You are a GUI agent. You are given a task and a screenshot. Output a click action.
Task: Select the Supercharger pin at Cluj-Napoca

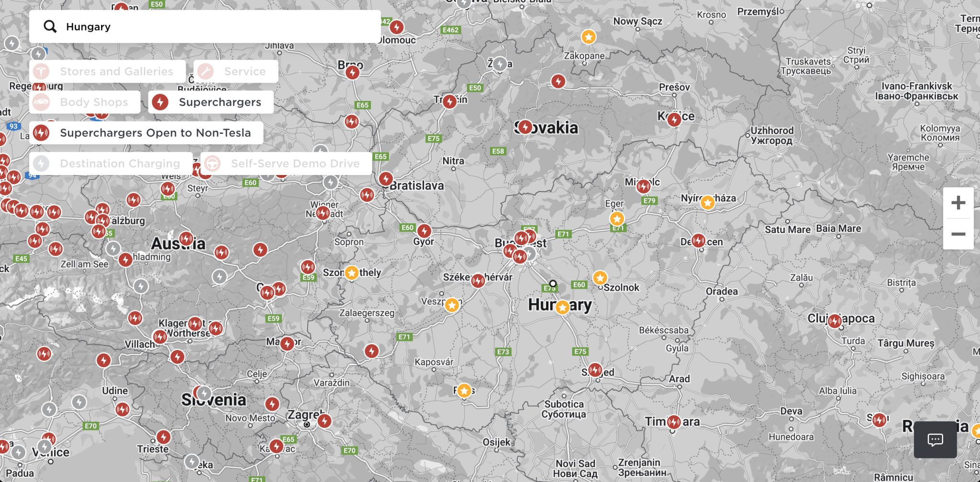(835, 321)
